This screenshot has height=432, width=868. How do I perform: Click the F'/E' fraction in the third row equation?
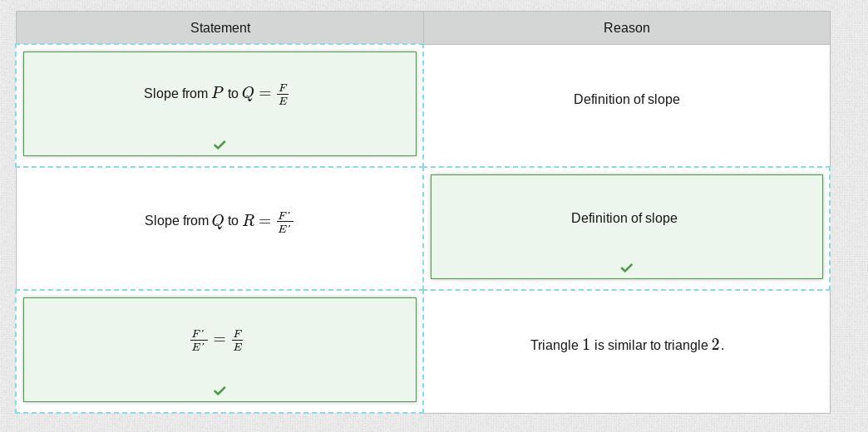click(x=198, y=341)
